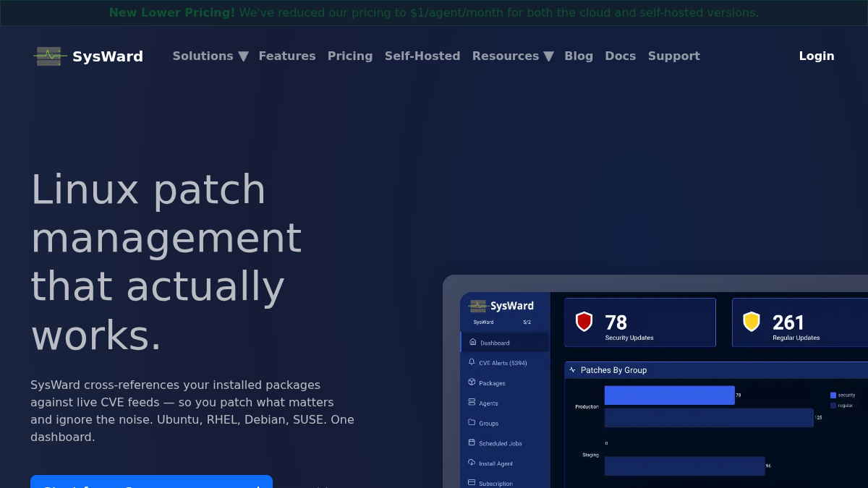The height and width of the screenshot is (488, 868).
Task: Click the dark regular legend swatch
Action: tap(833, 406)
